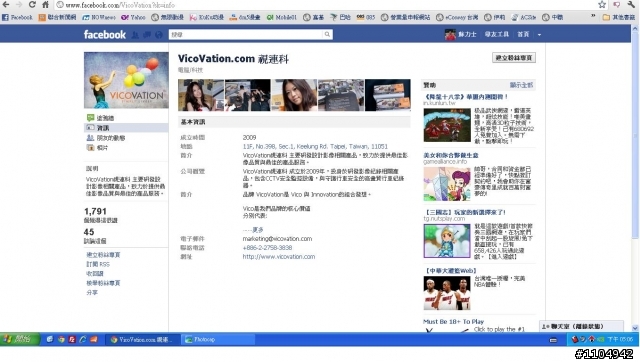Open http://www.vicovation.com website link

(279, 257)
